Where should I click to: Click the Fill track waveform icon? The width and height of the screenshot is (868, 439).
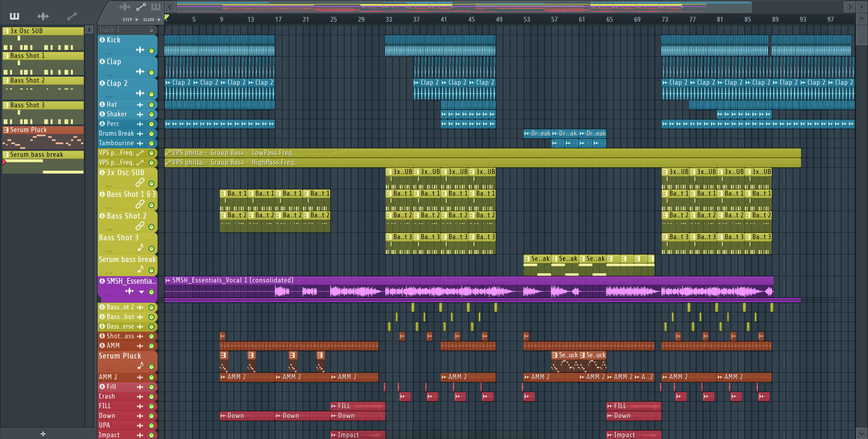point(140,387)
